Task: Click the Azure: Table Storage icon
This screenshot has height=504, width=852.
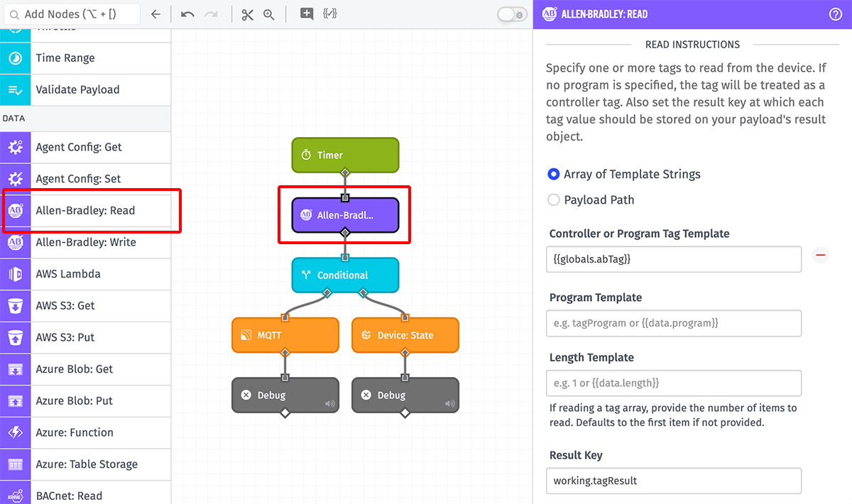Action: point(15,464)
